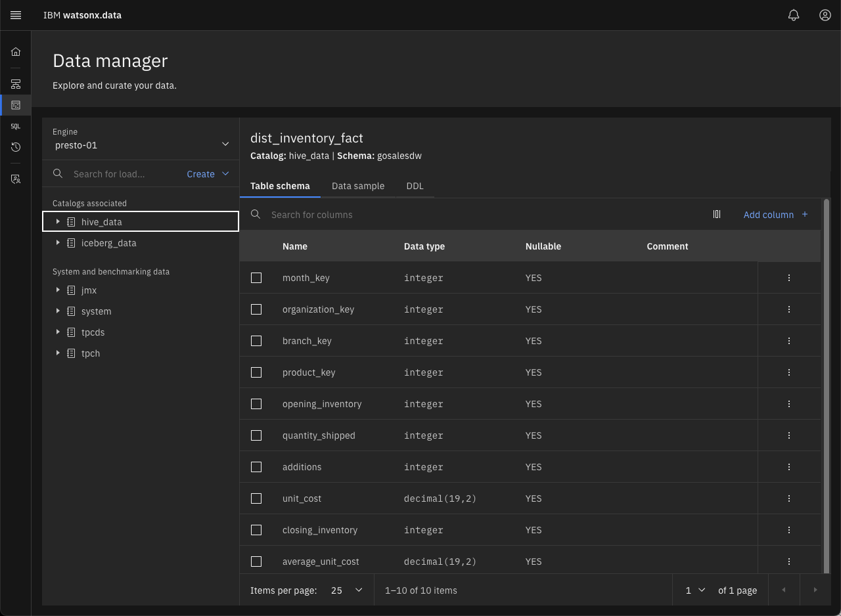Open overflow menu for quantity_shipped row
The height and width of the screenshot is (616, 841).
pyautogui.click(x=789, y=435)
